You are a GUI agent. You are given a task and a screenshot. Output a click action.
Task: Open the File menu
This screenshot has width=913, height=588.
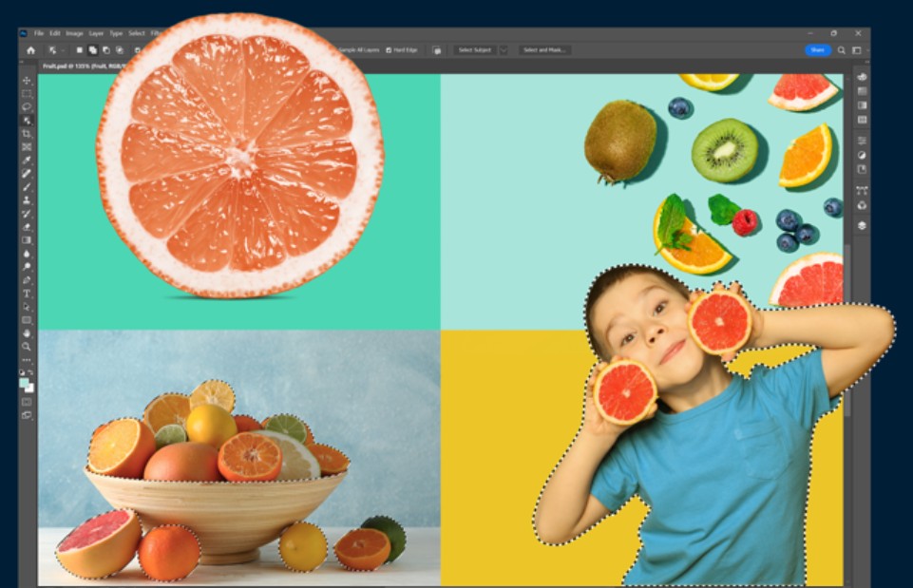pos(39,33)
